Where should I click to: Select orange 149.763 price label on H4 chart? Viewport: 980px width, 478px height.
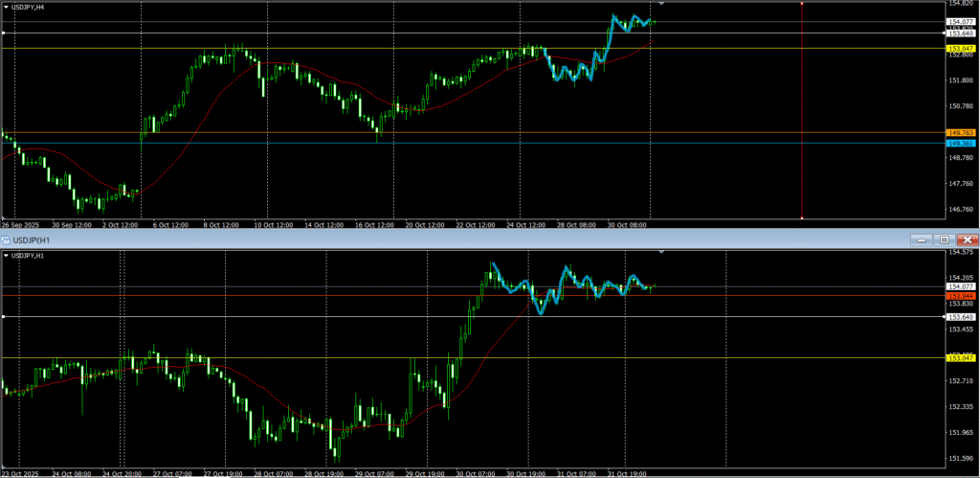[959, 132]
